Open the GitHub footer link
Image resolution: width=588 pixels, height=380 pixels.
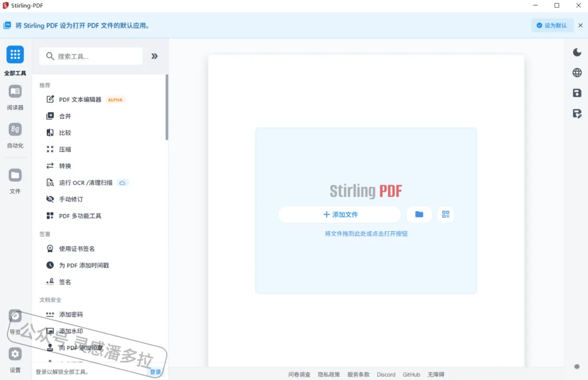coord(412,375)
